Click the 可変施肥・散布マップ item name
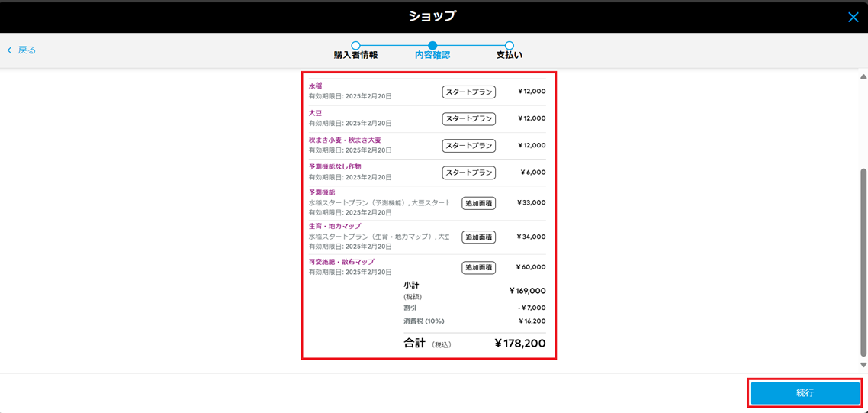Image resolution: width=868 pixels, height=413 pixels. click(341, 262)
